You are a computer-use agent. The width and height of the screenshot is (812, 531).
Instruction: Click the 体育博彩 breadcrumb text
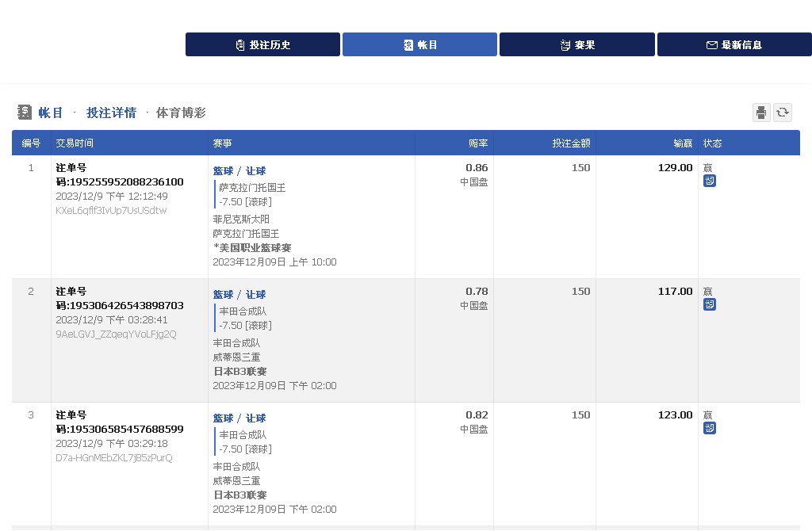click(x=181, y=113)
